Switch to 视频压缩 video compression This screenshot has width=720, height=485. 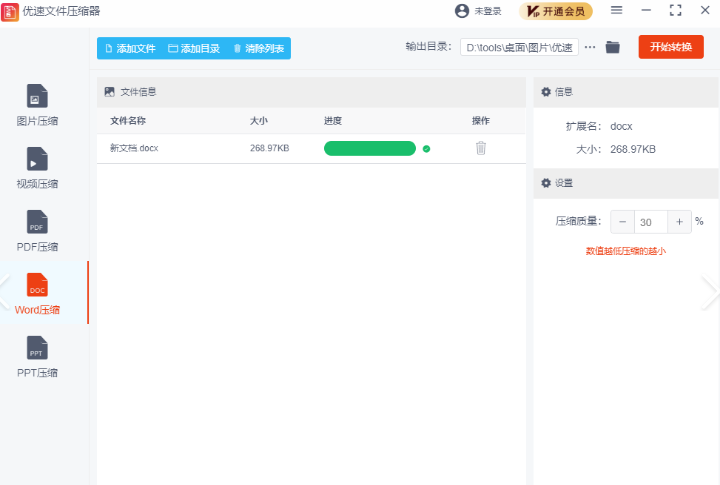tap(37, 168)
